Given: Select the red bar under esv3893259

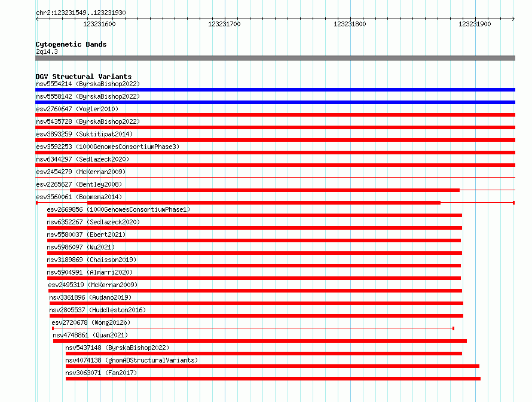Looking at the screenshot, I should [x=275, y=140].
